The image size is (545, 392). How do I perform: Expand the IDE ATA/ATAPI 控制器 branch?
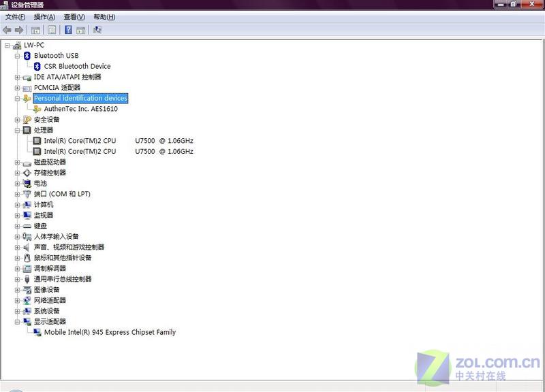18,77
